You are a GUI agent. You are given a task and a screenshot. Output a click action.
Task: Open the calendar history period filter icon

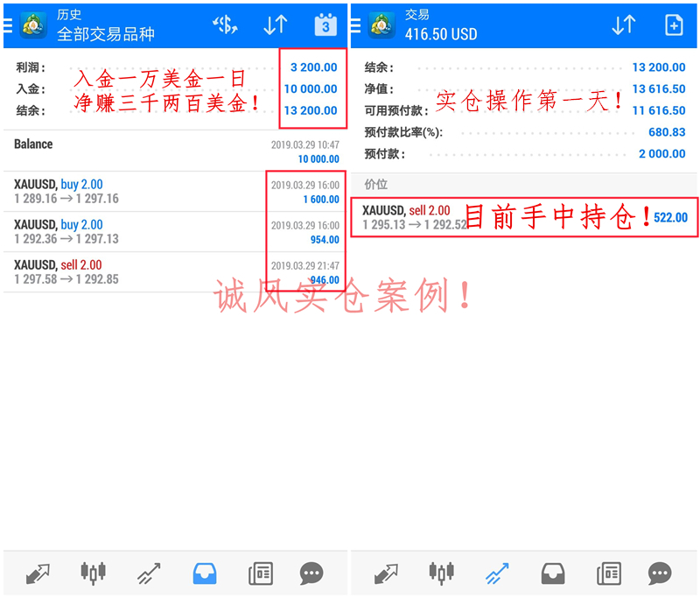tap(325, 25)
